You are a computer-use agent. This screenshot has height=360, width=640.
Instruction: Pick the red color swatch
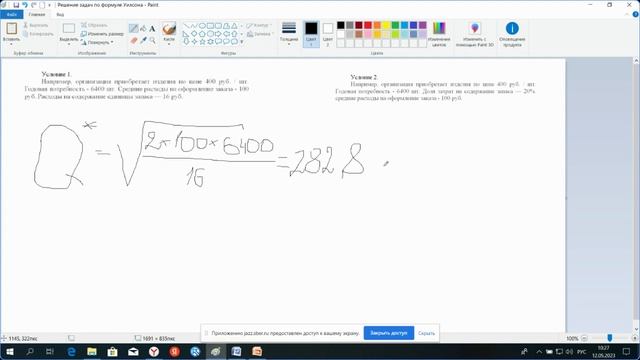[368, 25]
